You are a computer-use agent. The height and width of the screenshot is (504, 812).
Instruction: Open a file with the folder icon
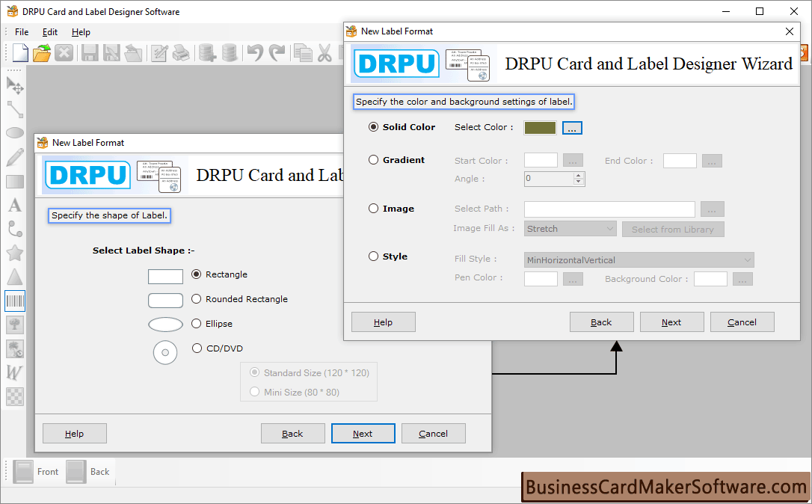(42, 52)
